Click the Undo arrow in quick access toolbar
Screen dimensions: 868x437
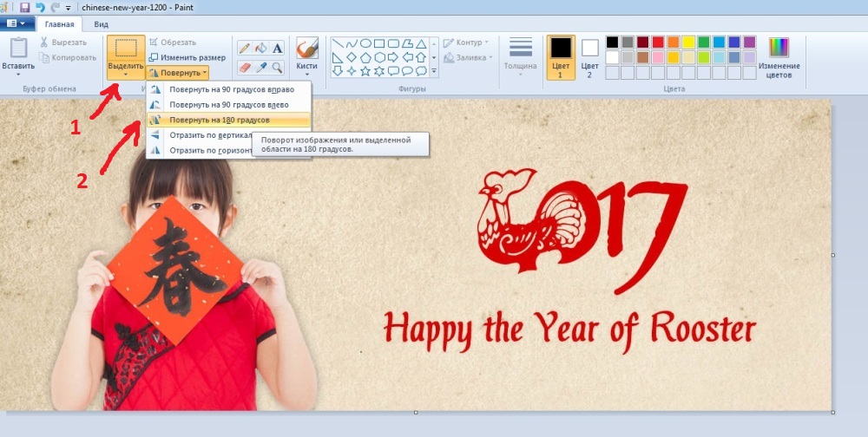39,7
